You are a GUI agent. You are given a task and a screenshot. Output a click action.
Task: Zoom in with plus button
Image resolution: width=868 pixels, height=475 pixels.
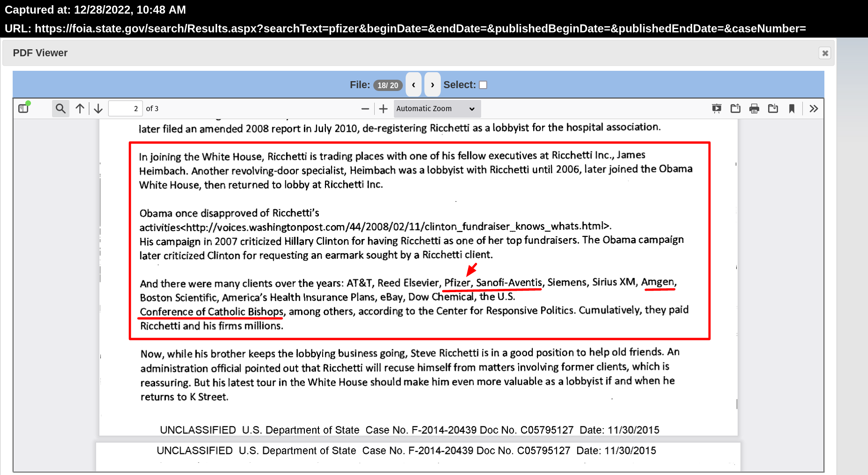point(383,108)
